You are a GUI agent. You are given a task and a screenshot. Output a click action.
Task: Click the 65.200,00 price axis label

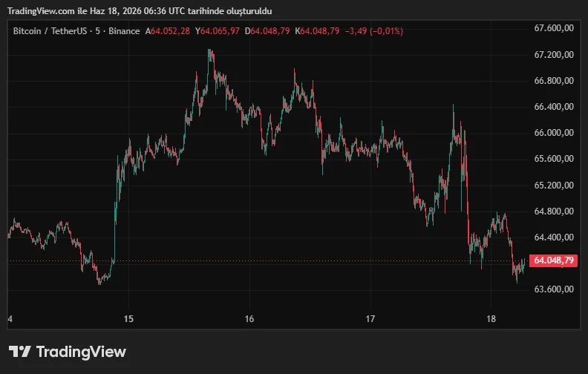(x=554, y=186)
